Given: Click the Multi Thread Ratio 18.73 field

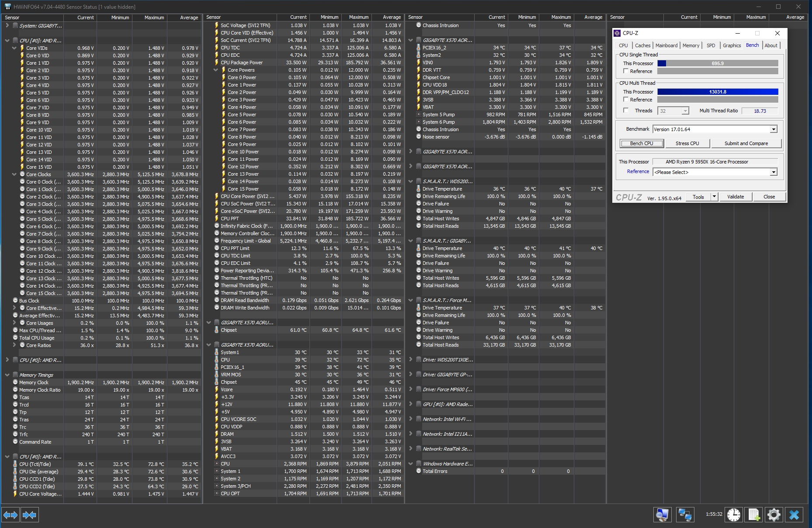Looking at the screenshot, I should (760, 111).
